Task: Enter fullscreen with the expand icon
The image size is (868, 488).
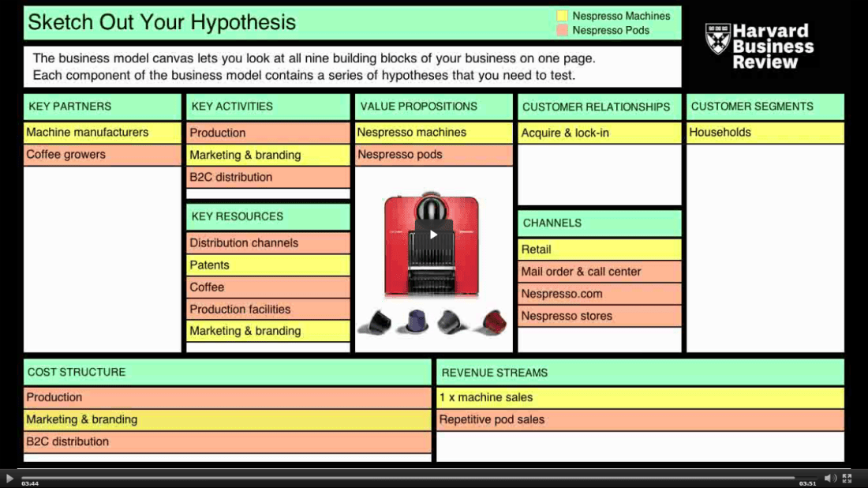Action: pyautogui.click(x=847, y=479)
